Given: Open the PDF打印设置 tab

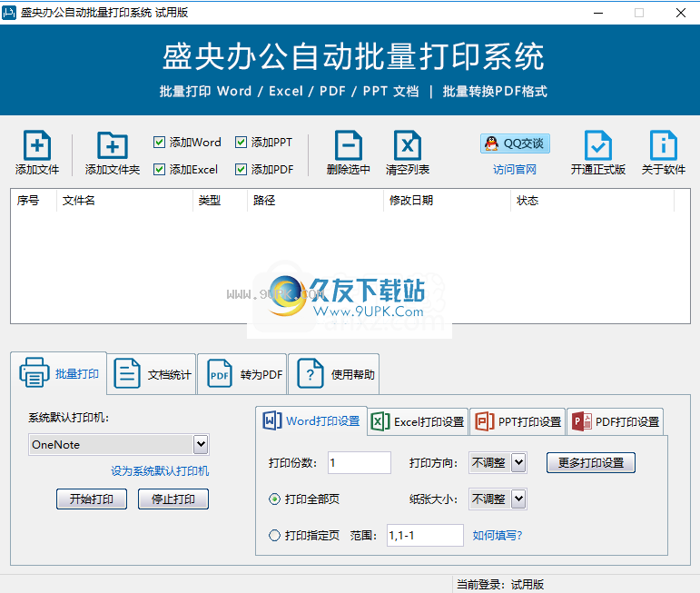Looking at the screenshot, I should pos(616,421).
